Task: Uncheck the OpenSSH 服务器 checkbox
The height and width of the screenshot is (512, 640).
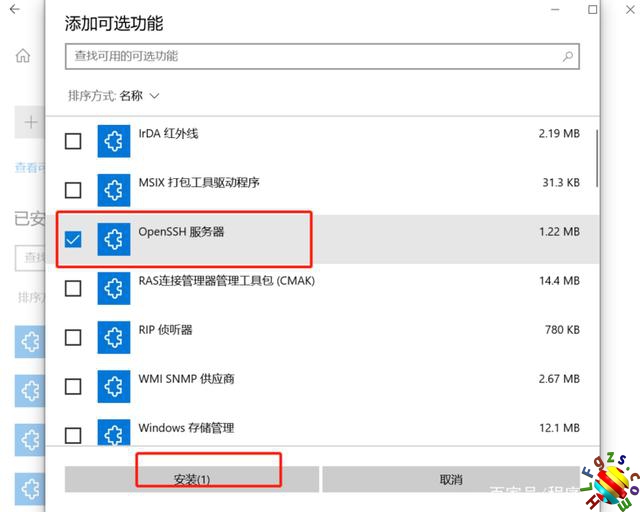Action: coord(73,239)
